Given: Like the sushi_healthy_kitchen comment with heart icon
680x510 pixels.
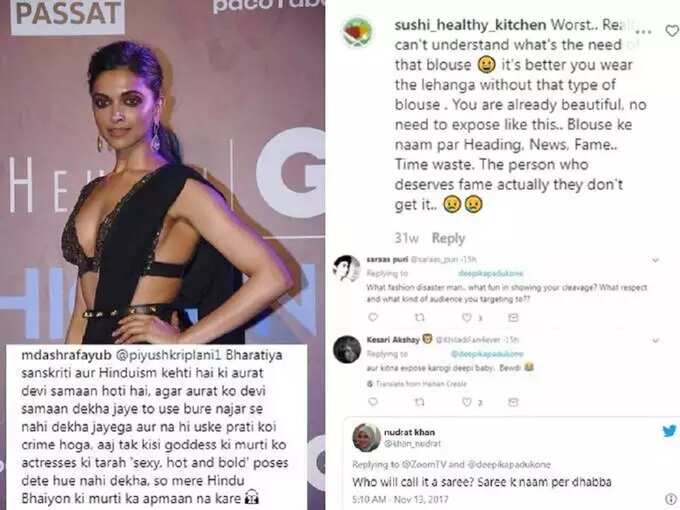Looking at the screenshot, I should [x=672, y=31].
